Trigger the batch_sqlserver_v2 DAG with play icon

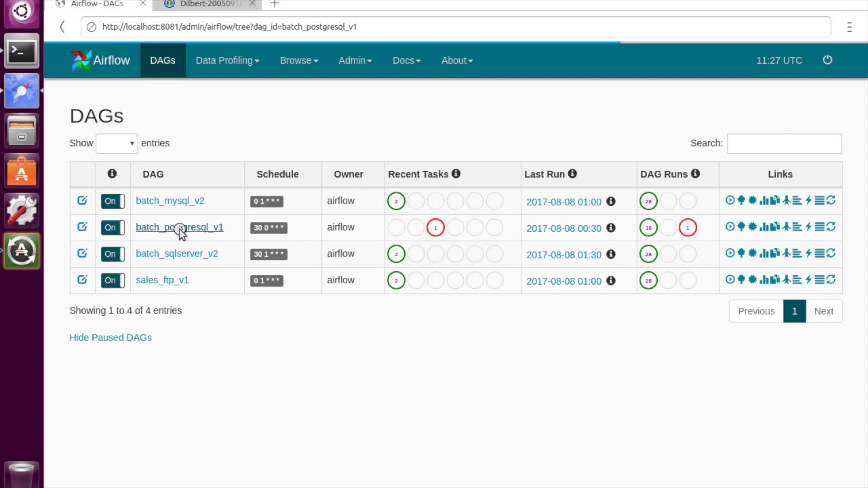730,253
